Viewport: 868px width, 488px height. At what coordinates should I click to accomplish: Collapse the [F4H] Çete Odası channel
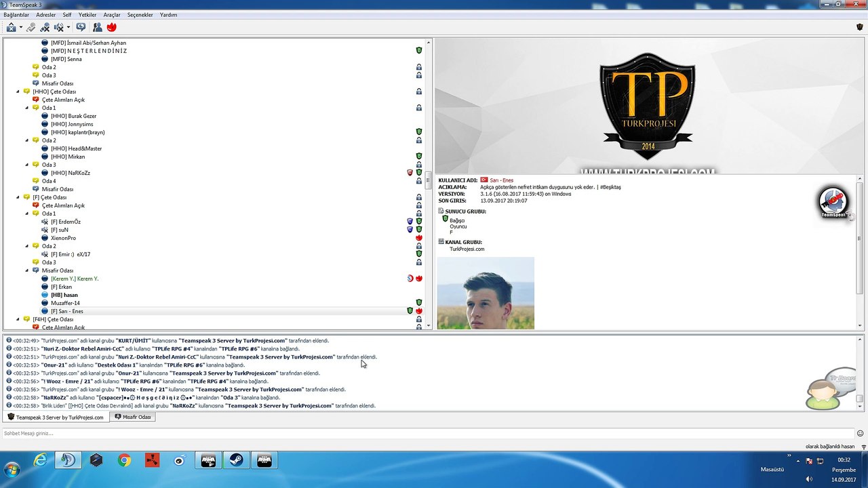18,319
